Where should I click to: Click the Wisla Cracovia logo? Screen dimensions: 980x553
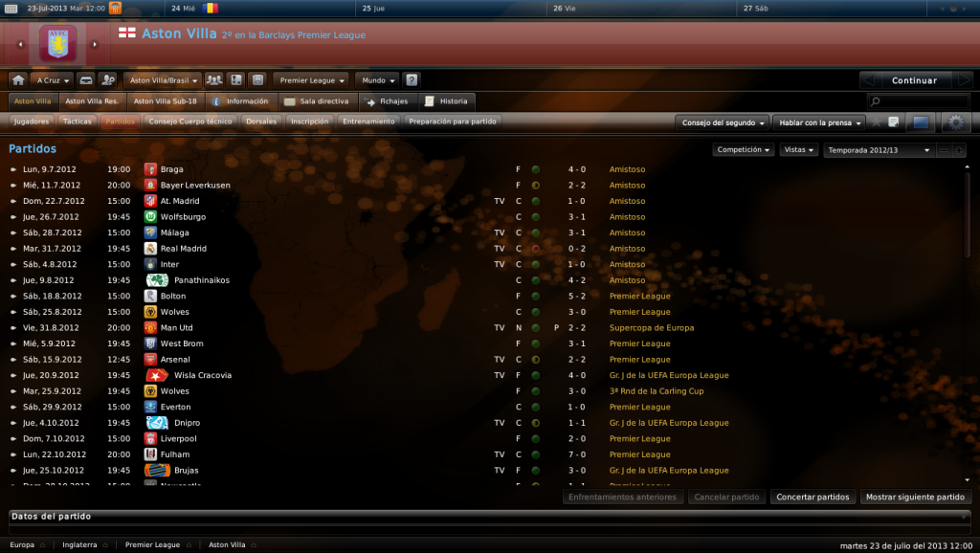coord(157,375)
